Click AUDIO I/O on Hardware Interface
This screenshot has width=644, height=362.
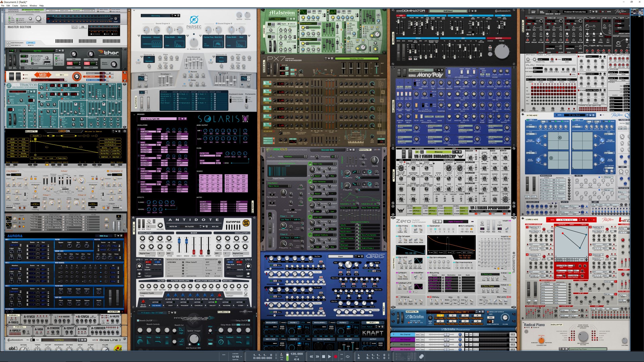point(52,11)
